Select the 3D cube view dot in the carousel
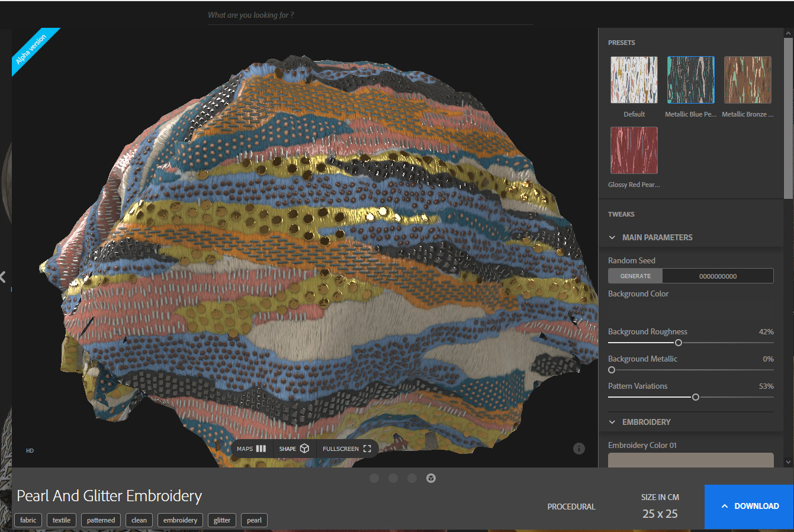 pos(431,478)
